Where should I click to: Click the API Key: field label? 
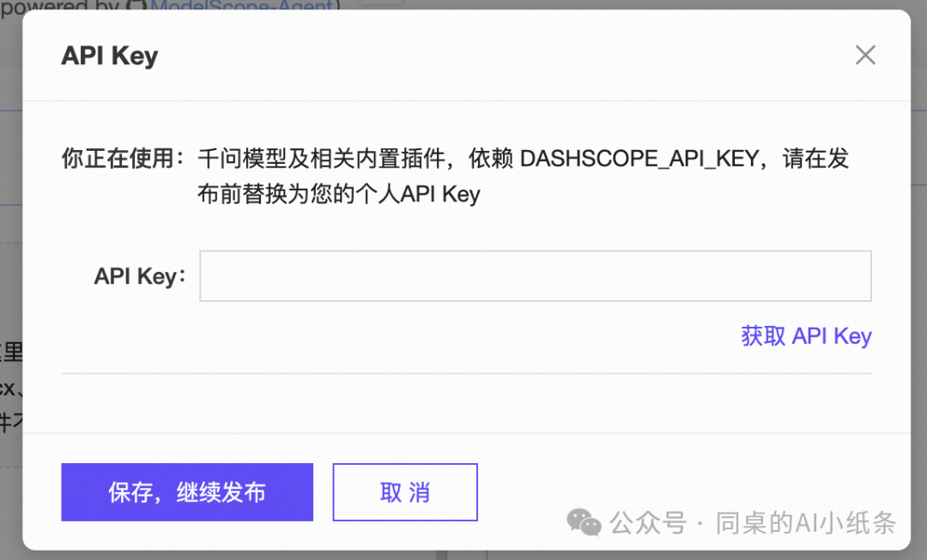click(140, 276)
